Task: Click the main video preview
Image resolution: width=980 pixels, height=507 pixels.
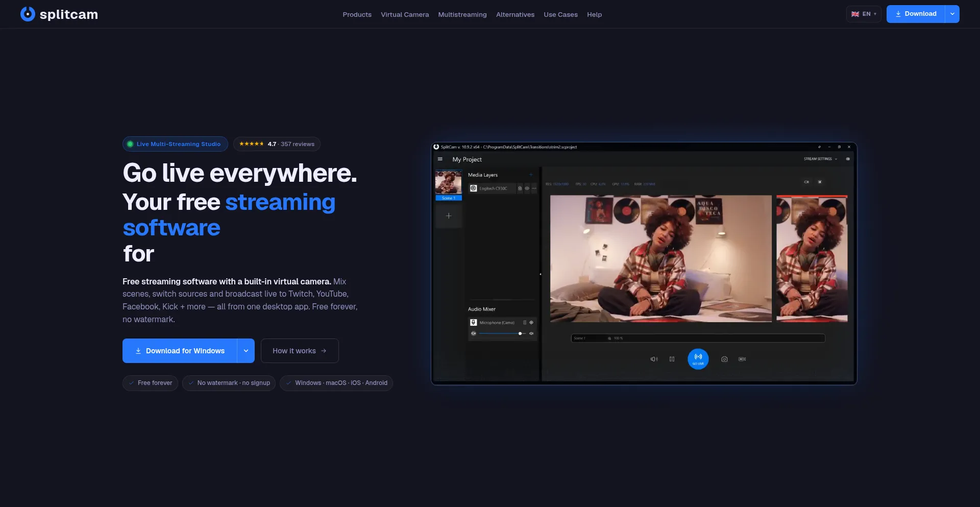Action: point(661,258)
